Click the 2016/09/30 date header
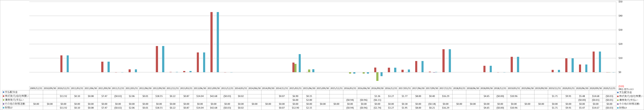This screenshot has height=110, width=644. pos(377,88)
